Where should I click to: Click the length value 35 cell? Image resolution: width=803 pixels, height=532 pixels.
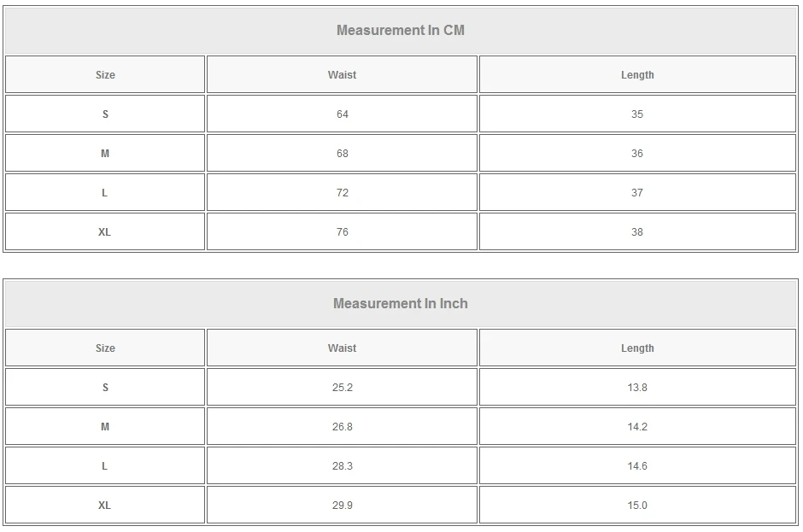pos(637,114)
